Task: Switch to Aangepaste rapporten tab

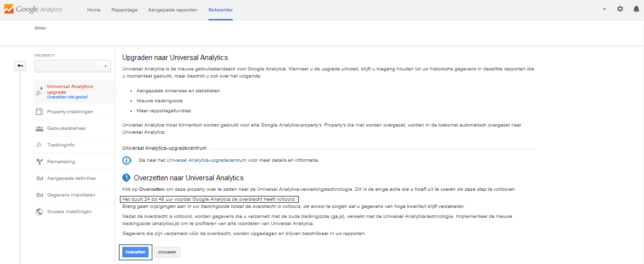Action: point(173,10)
